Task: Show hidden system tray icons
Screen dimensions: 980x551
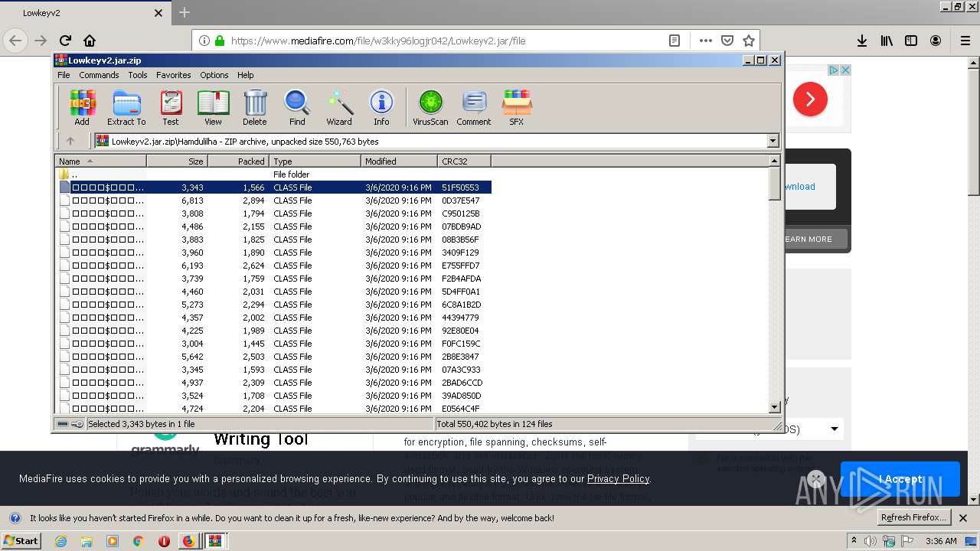Action: 854,540
